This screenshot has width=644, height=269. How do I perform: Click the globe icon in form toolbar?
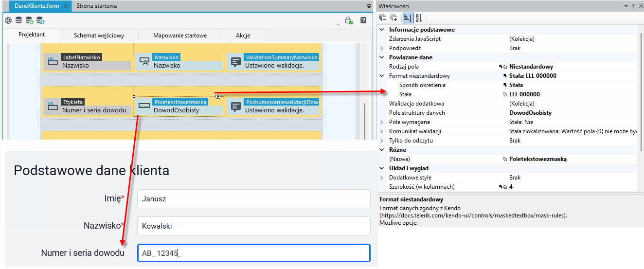coord(8,20)
